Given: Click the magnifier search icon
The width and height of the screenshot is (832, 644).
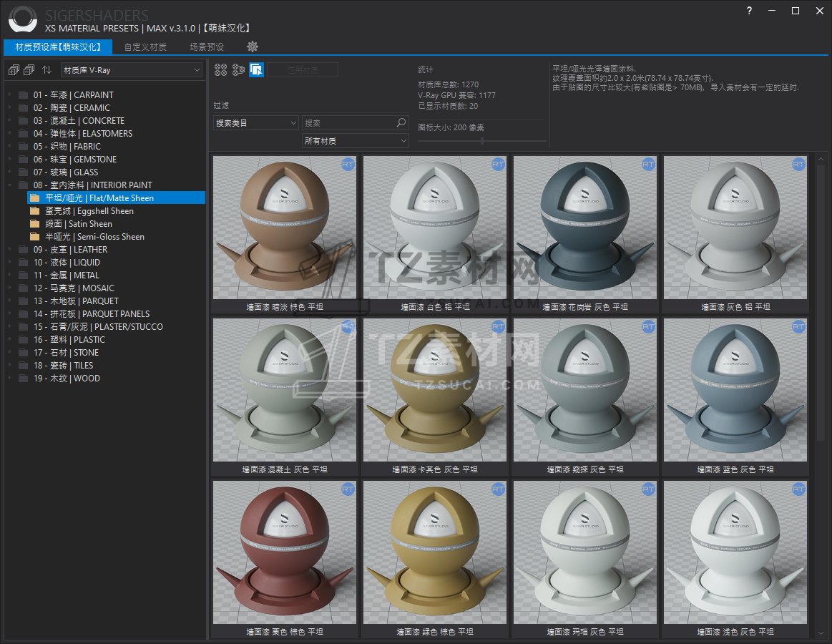Looking at the screenshot, I should pyautogui.click(x=401, y=122).
